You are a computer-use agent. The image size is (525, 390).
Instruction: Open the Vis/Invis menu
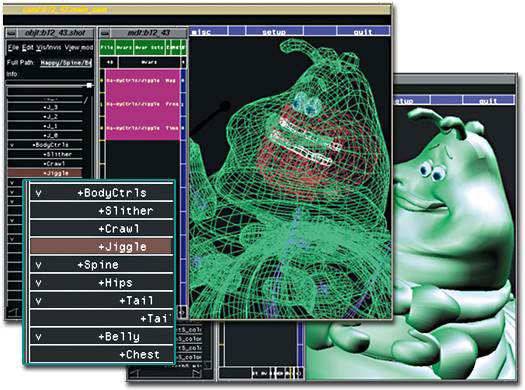[x=49, y=48]
